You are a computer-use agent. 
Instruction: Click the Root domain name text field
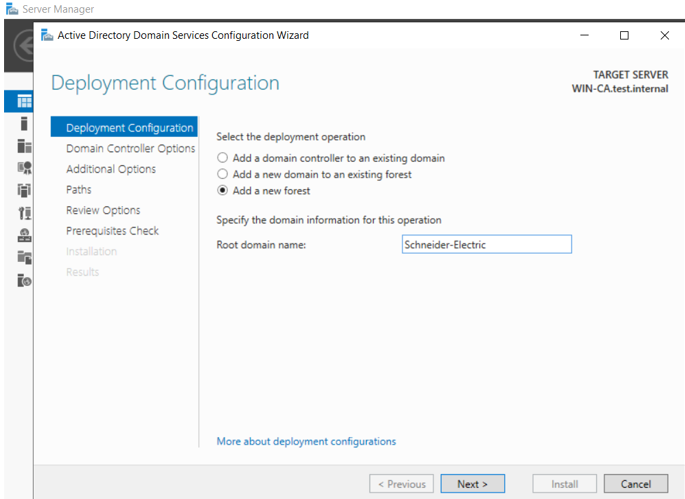pyautogui.click(x=485, y=244)
